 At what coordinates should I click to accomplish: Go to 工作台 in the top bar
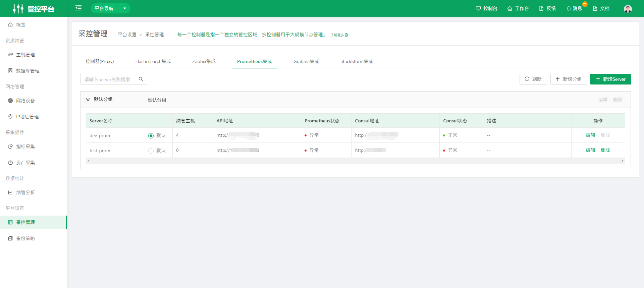pyautogui.click(x=518, y=8)
